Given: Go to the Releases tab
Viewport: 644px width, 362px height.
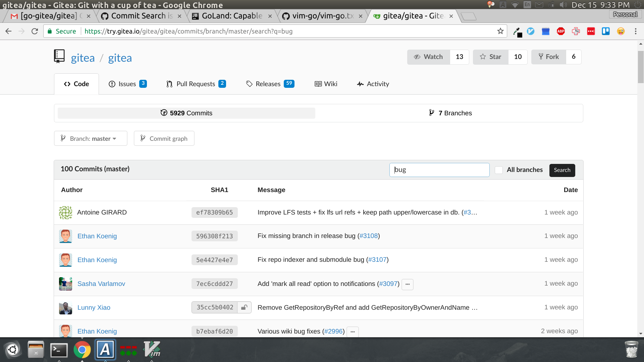Looking at the screenshot, I should click(x=270, y=84).
